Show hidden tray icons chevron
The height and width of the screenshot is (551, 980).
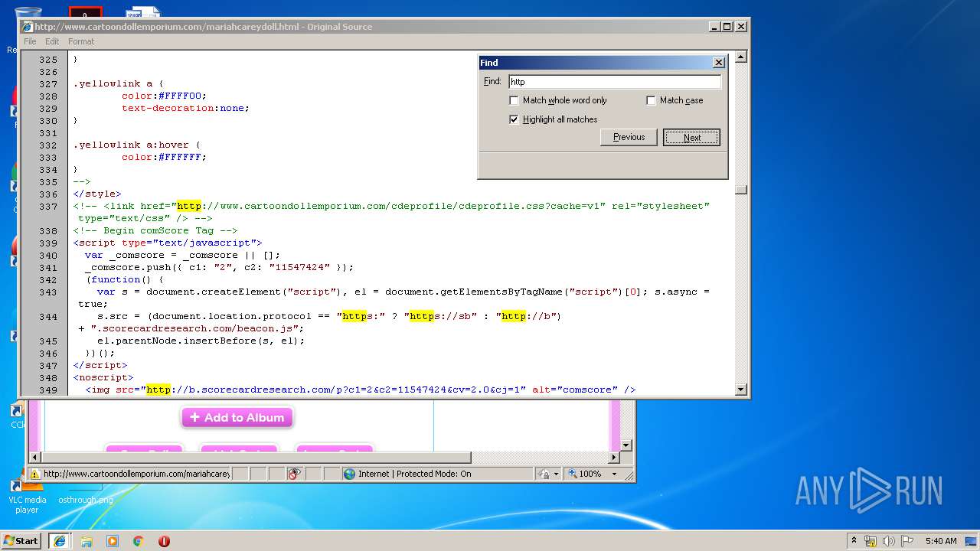tap(854, 540)
